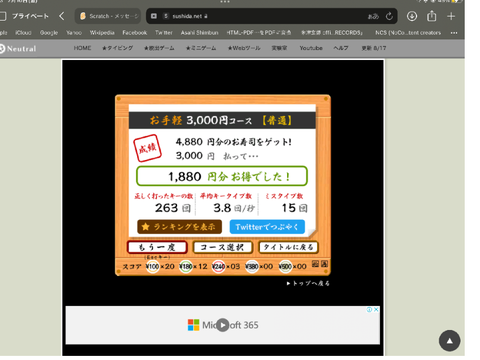Open the sidebar tabs icon
Viewport: 480px width, 360px height.
pos(3,16)
